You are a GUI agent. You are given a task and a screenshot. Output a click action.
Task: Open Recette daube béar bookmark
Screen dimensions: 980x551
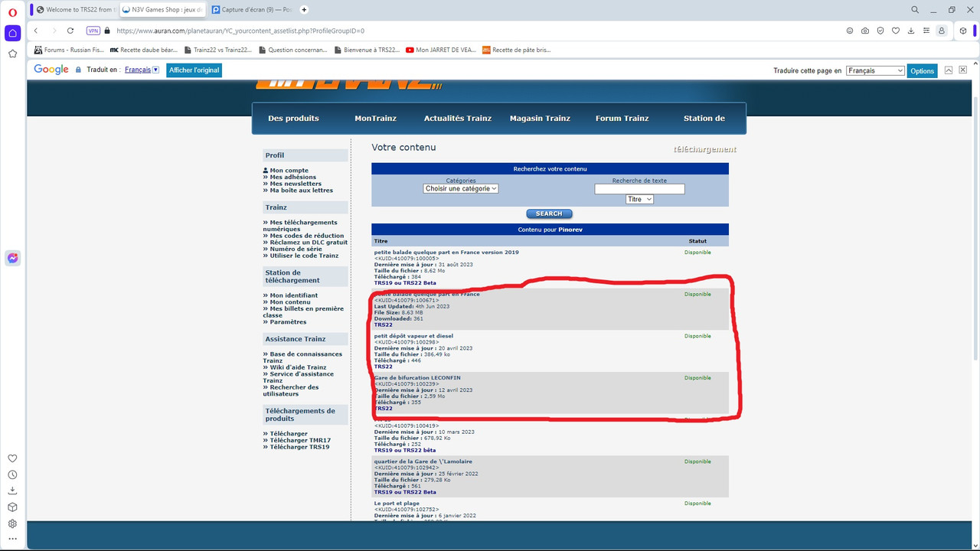click(144, 50)
